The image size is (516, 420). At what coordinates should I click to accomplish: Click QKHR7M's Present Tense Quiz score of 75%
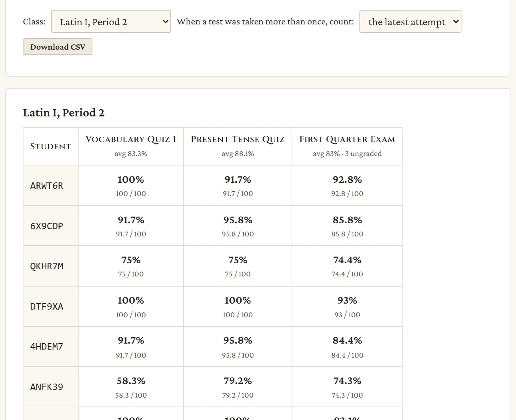[x=238, y=260]
